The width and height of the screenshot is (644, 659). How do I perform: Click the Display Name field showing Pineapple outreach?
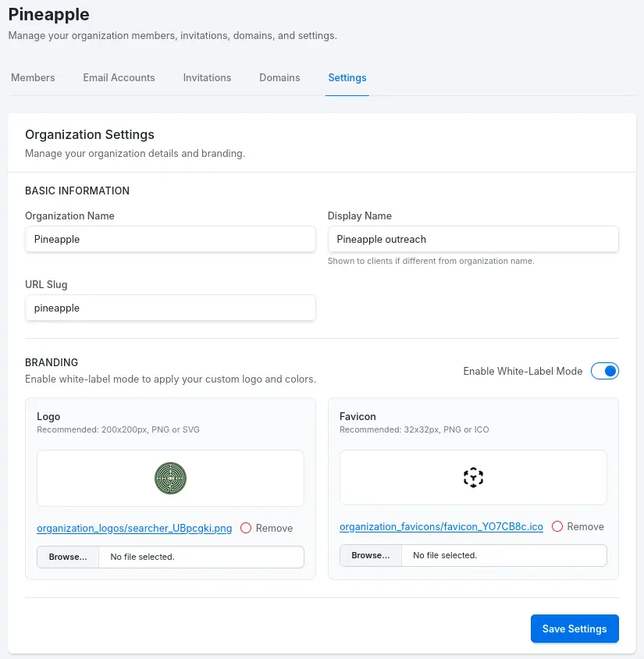coord(473,239)
